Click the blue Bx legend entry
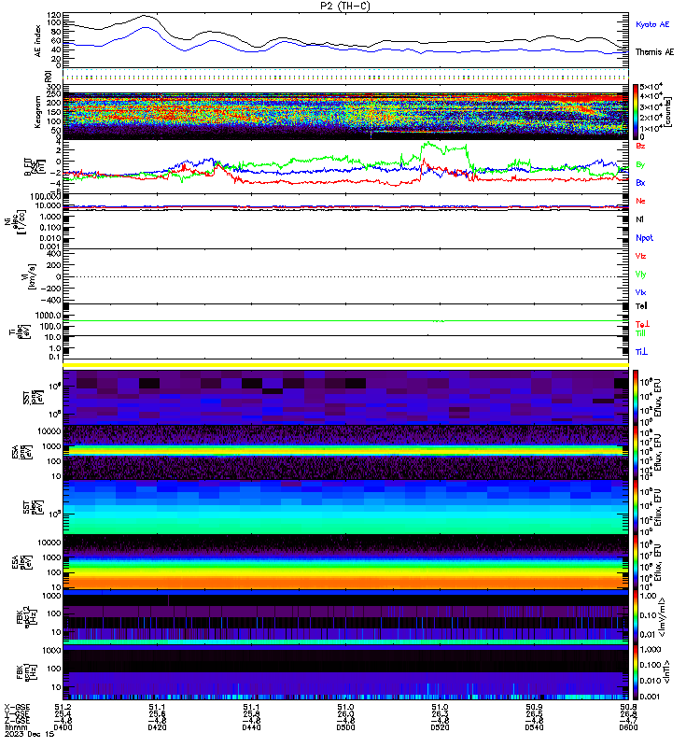The width and height of the screenshot is (700, 747). [x=640, y=183]
